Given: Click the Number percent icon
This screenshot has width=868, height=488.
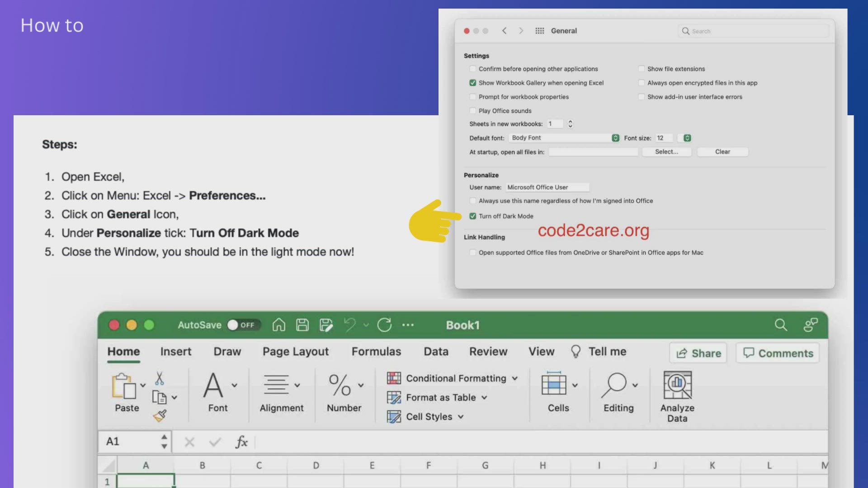Looking at the screenshot, I should tap(340, 385).
